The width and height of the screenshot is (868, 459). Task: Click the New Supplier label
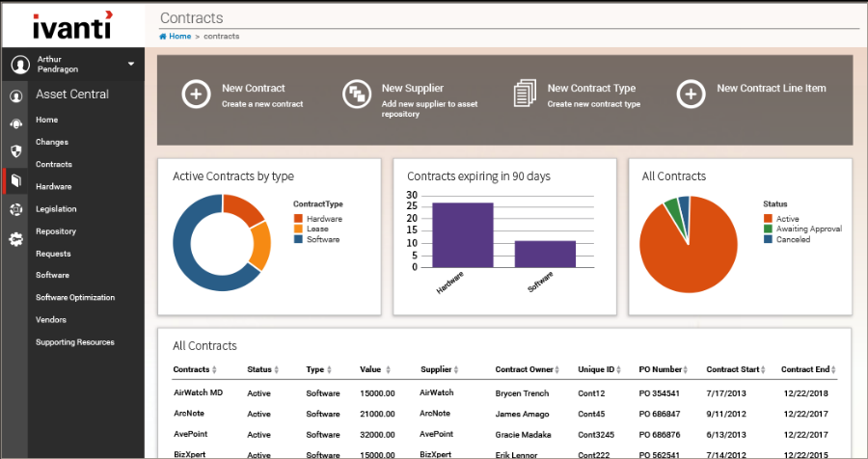click(413, 88)
